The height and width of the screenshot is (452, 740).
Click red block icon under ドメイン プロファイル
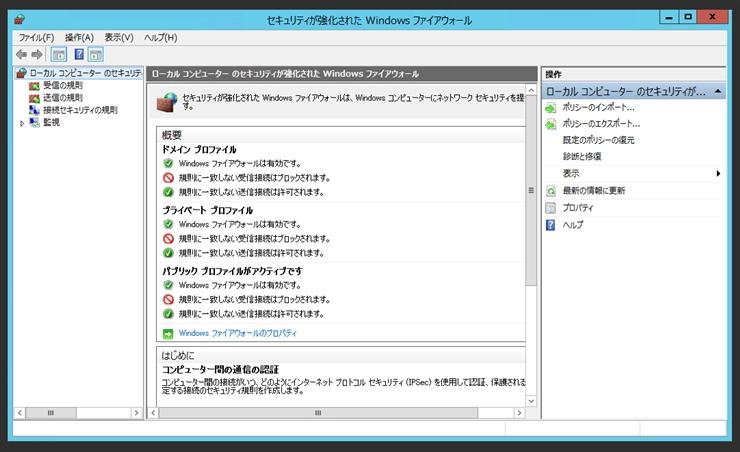point(168,178)
